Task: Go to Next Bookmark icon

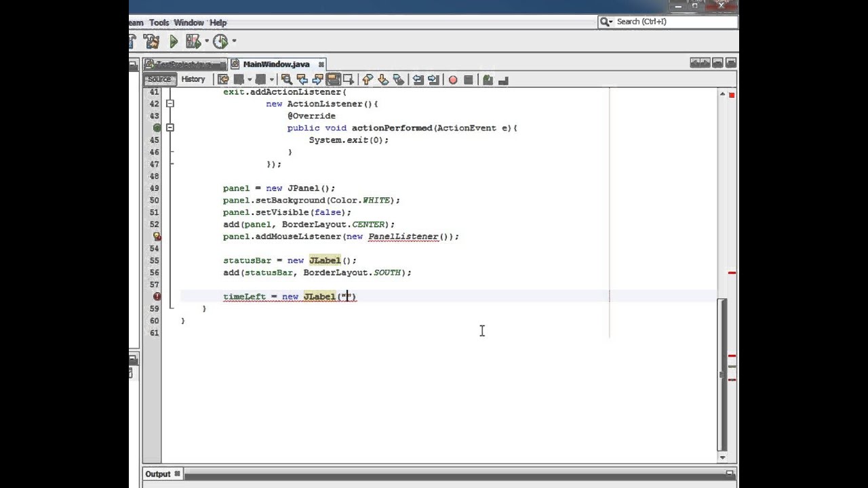Action: (383, 80)
